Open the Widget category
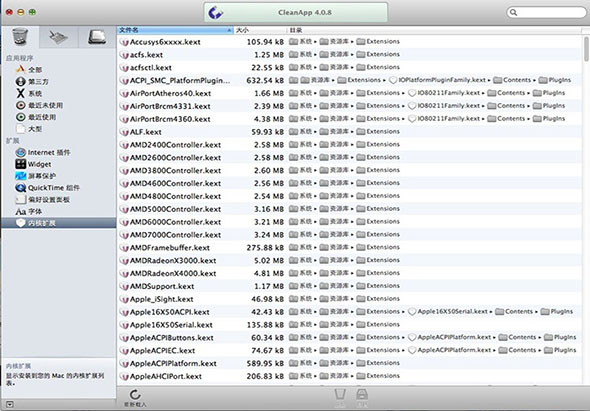This screenshot has width=590, height=411. [33, 164]
